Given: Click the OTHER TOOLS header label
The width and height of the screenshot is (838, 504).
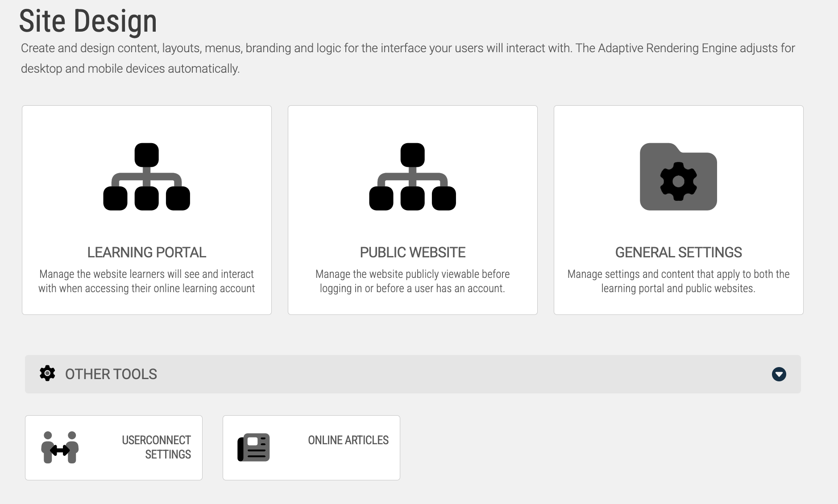Looking at the screenshot, I should [111, 374].
